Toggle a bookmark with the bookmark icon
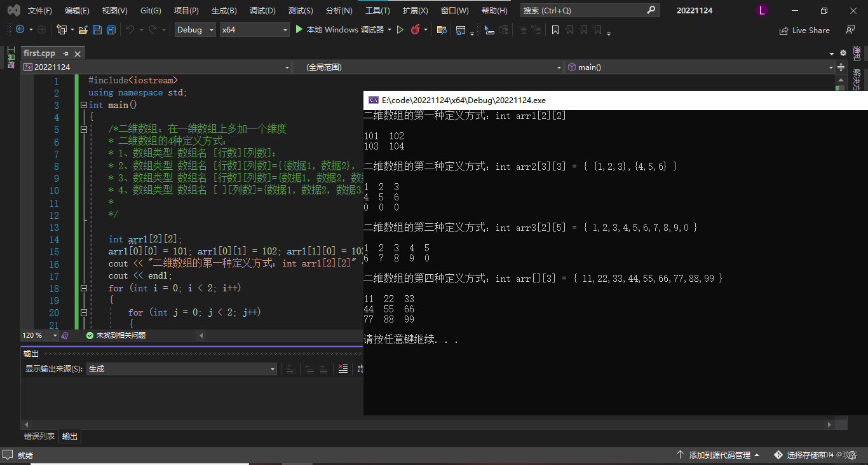 555,30
